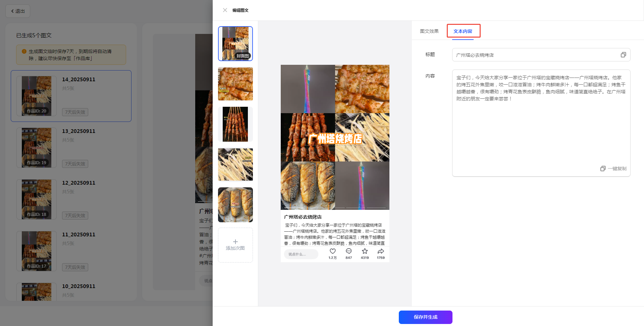This screenshot has width=644, height=326.
Task: Click the share arrow icon in preview
Action: click(381, 251)
